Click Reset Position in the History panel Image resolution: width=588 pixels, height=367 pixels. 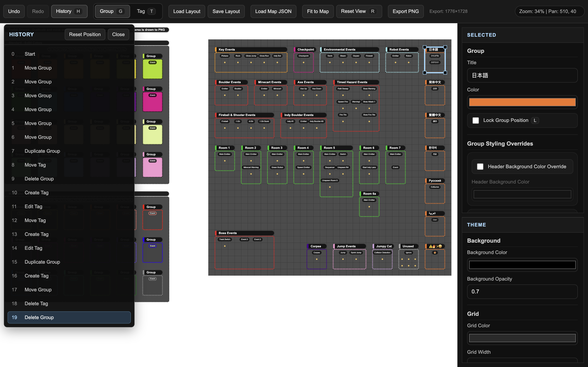85,34
